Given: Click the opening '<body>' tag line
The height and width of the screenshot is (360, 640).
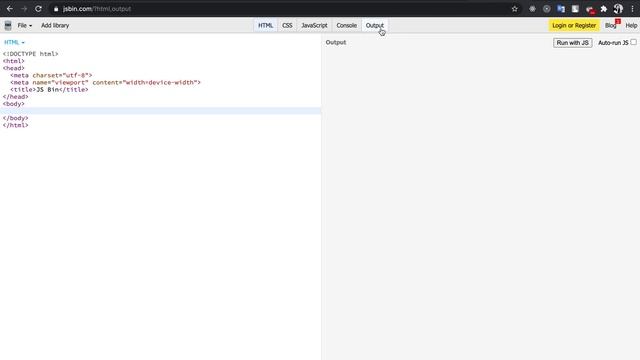Looking at the screenshot, I should pyautogui.click(x=13, y=104).
